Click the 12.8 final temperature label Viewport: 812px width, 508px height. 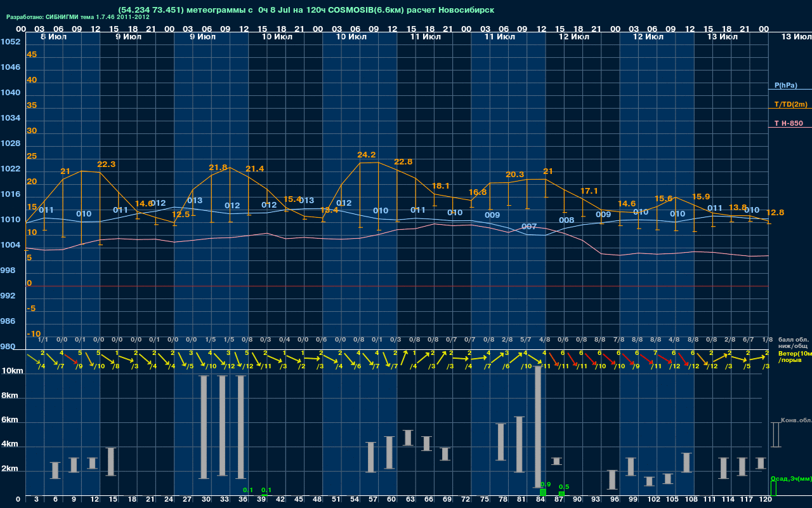coord(775,212)
